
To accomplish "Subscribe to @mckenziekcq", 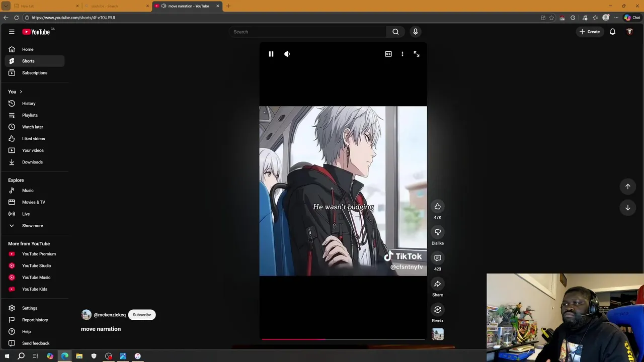I will (142, 315).
